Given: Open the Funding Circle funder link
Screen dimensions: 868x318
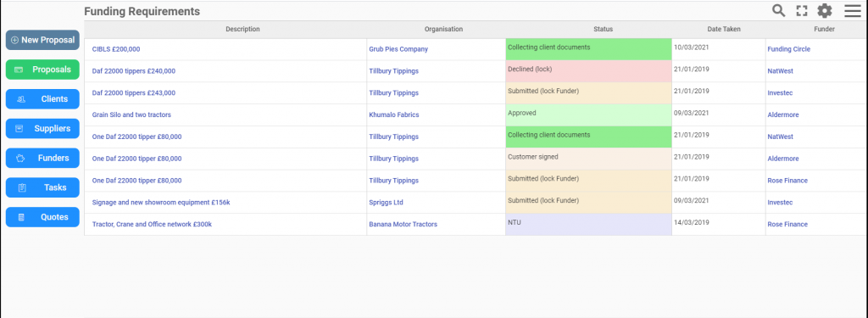Looking at the screenshot, I should tap(789, 49).
